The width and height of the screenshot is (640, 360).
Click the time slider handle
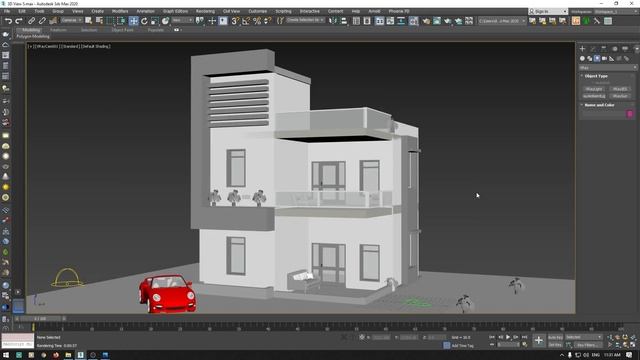tap(40, 318)
